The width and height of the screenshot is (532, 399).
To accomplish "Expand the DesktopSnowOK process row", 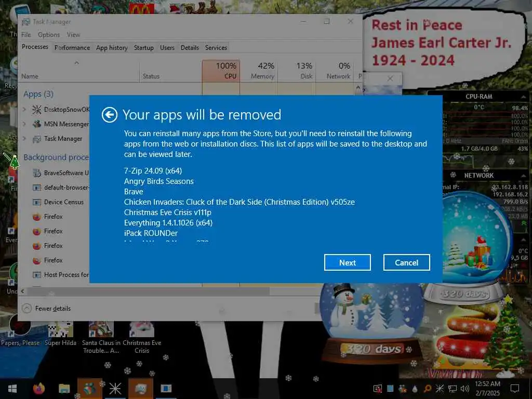I will point(24,109).
